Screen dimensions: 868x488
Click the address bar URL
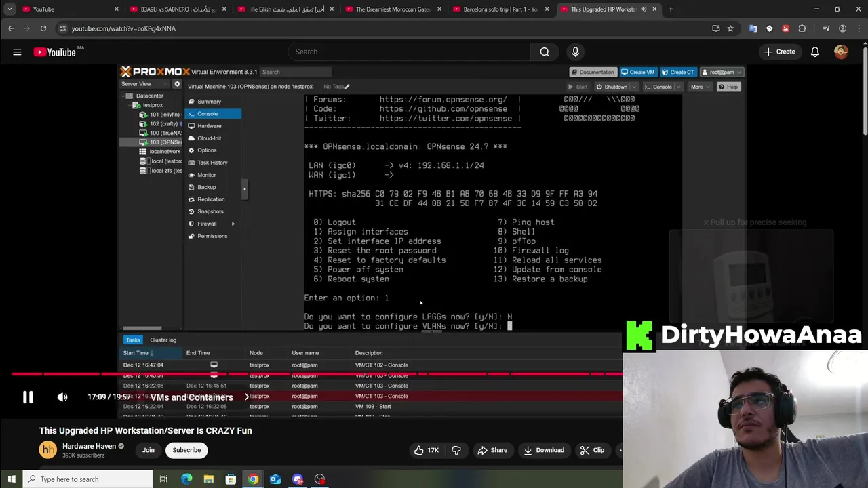pyautogui.click(x=123, y=28)
